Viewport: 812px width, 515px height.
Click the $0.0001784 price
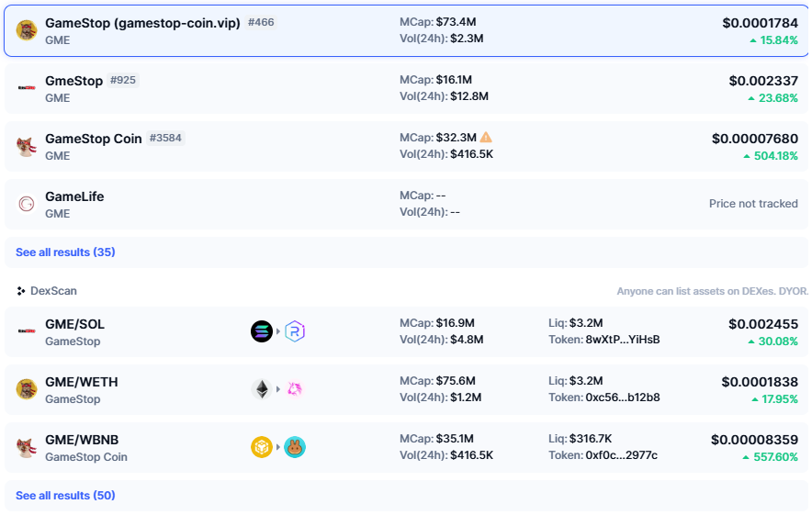pyautogui.click(x=761, y=23)
